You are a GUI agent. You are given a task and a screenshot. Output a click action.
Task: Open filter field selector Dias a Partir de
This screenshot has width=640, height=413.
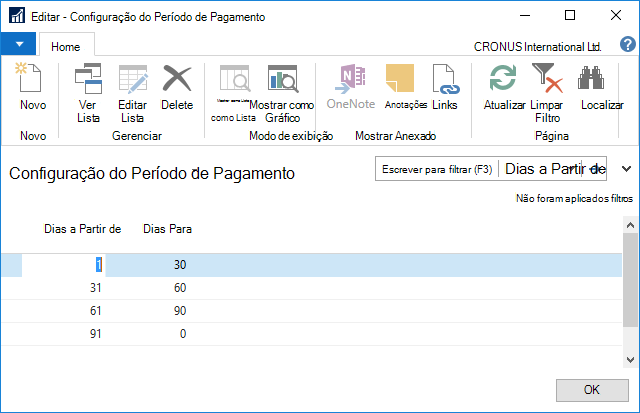[x=553, y=169]
